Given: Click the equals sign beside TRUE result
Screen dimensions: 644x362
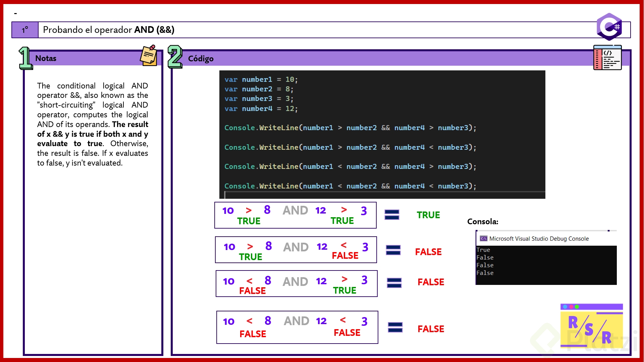Looking at the screenshot, I should coord(392,215).
